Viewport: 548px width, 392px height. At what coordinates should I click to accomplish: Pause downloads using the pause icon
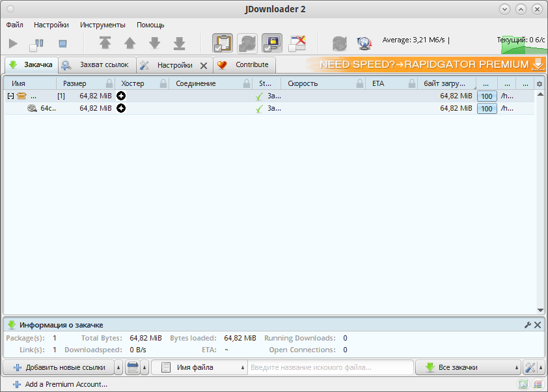click(36, 44)
